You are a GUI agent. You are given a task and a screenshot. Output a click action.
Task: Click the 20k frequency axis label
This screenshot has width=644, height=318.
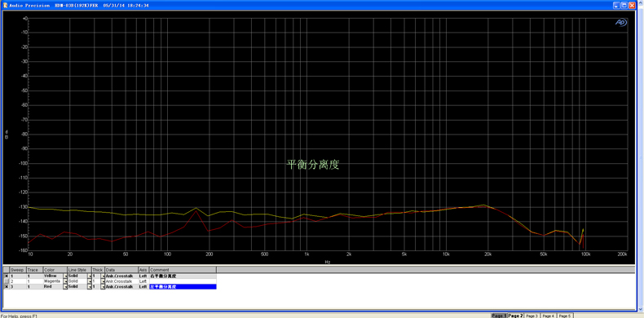tap(487, 254)
